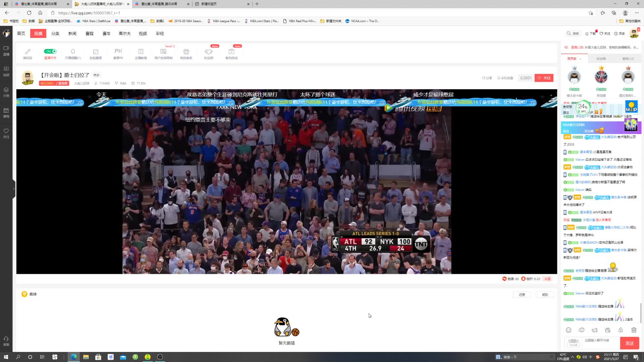Open the emoji smiley picker in chat

569,330
